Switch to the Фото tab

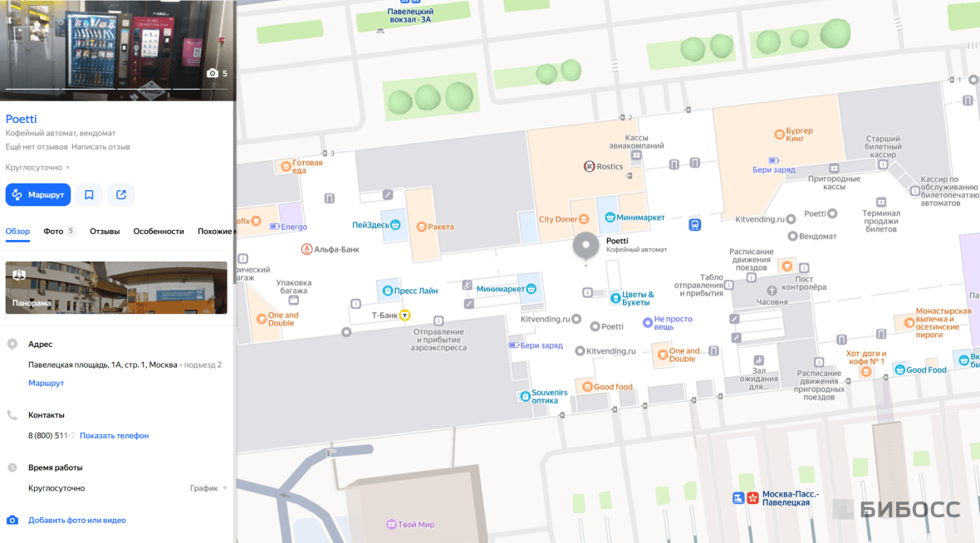click(59, 231)
